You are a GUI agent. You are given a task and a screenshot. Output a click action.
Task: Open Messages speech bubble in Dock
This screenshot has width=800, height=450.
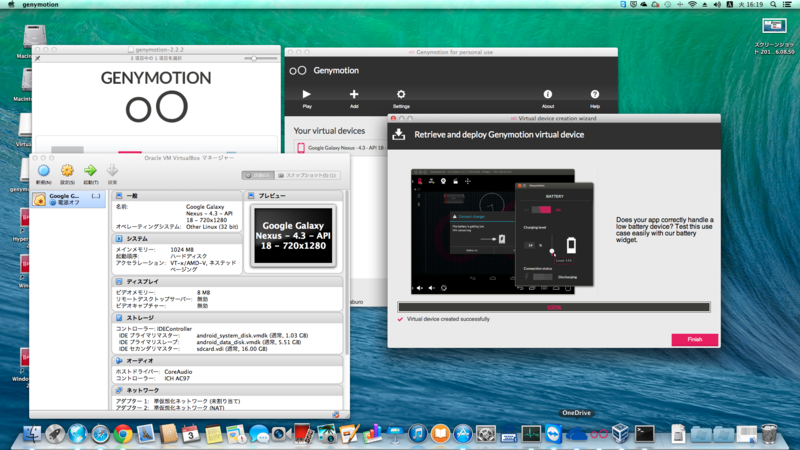[x=259, y=434]
